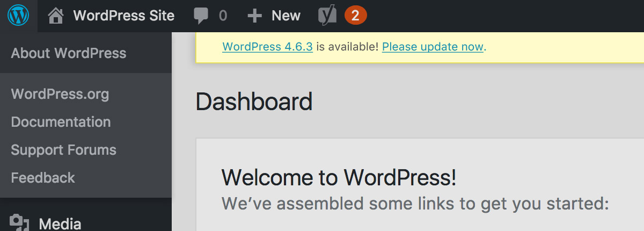Open the Media sidebar menu label

(60, 223)
